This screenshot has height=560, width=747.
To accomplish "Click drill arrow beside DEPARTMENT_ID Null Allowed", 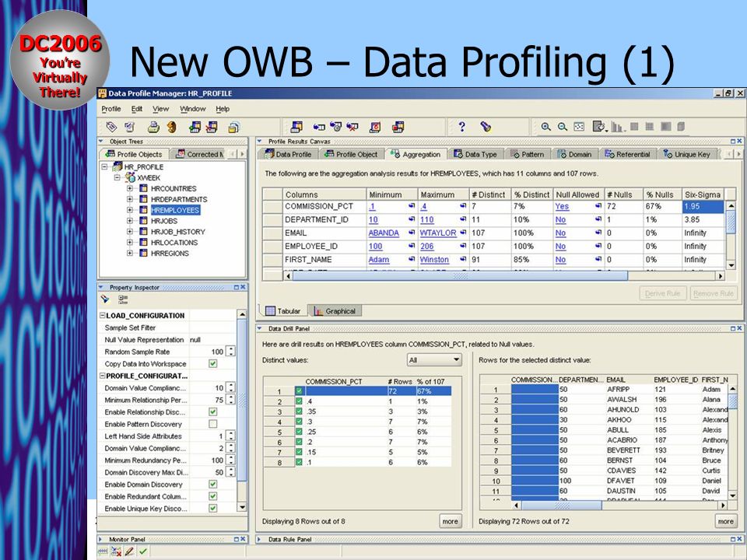I will [598, 219].
